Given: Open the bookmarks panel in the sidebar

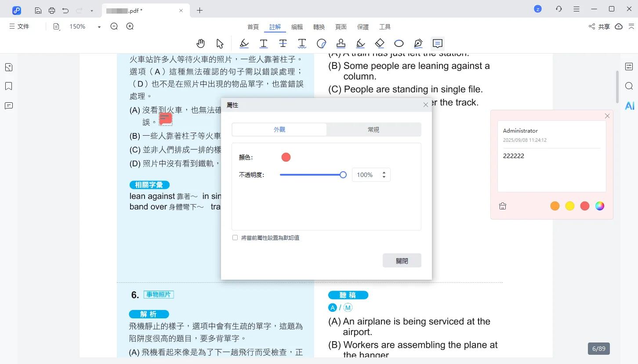Looking at the screenshot, I should tap(8, 86).
